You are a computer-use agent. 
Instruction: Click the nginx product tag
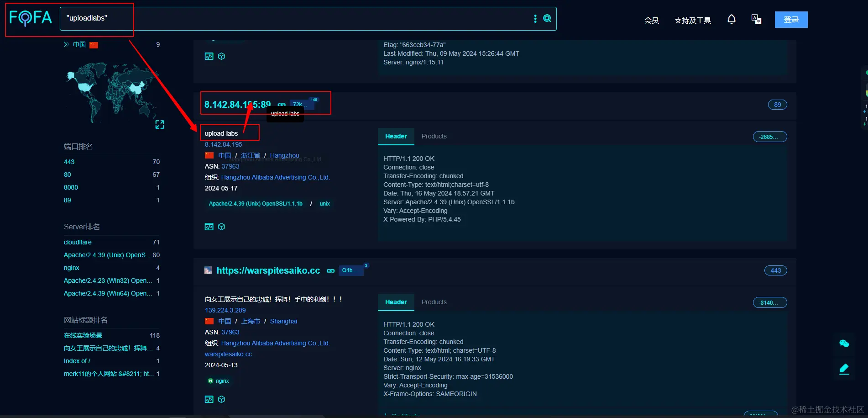219,381
